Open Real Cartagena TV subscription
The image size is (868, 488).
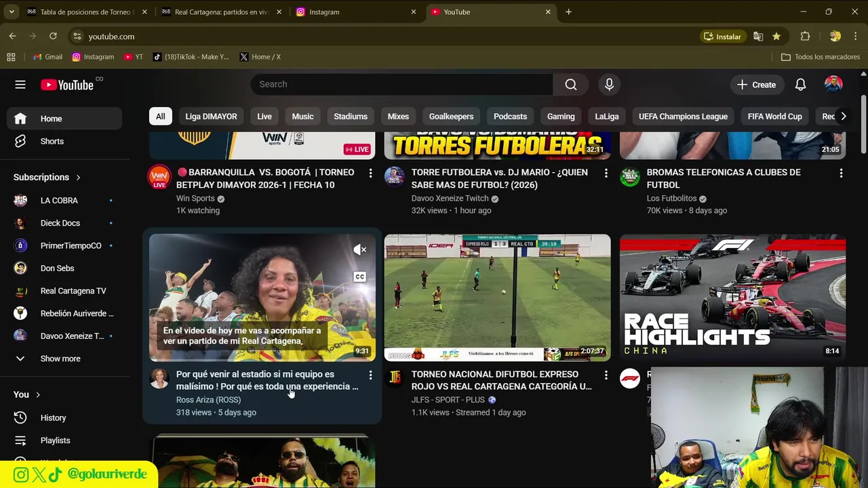tap(64, 291)
